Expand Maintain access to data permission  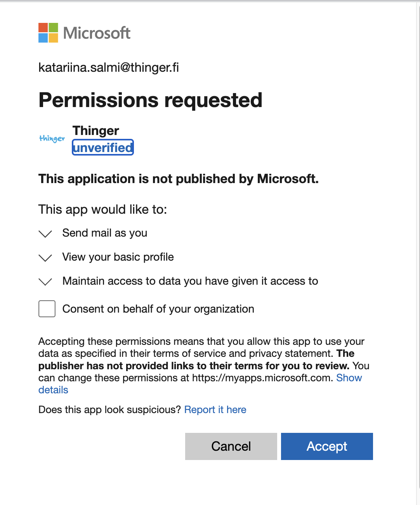click(x=45, y=282)
